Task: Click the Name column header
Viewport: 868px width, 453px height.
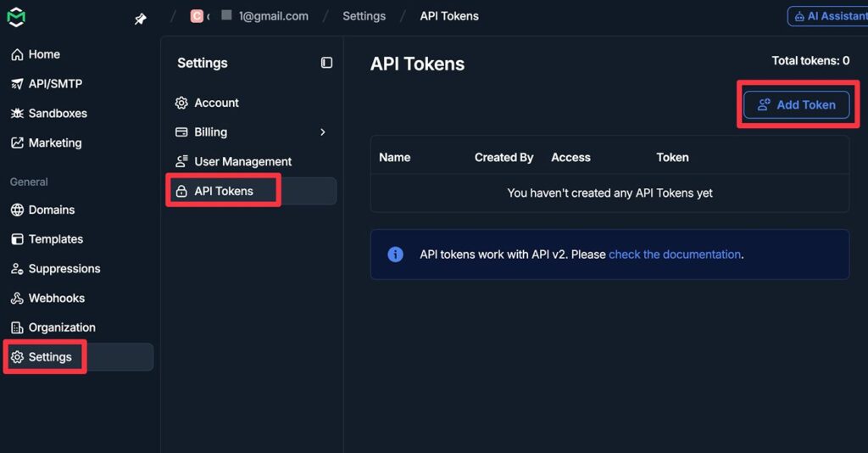Action: (x=395, y=157)
